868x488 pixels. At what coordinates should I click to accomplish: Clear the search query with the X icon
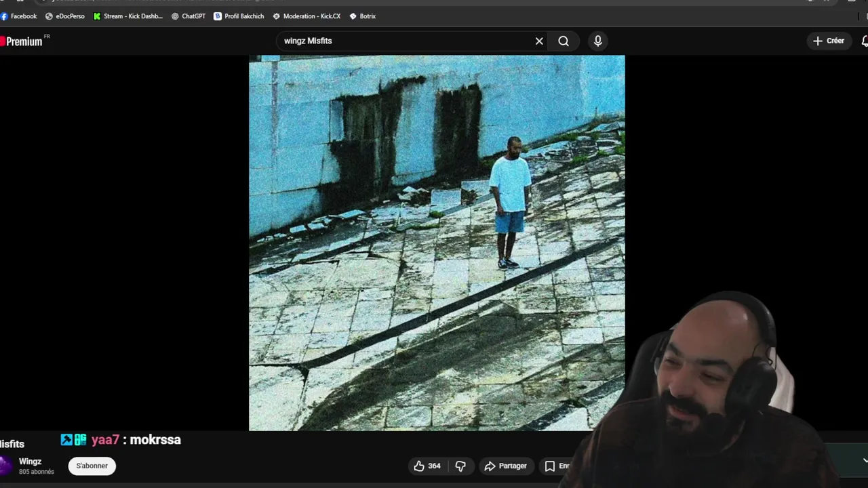[x=539, y=41]
